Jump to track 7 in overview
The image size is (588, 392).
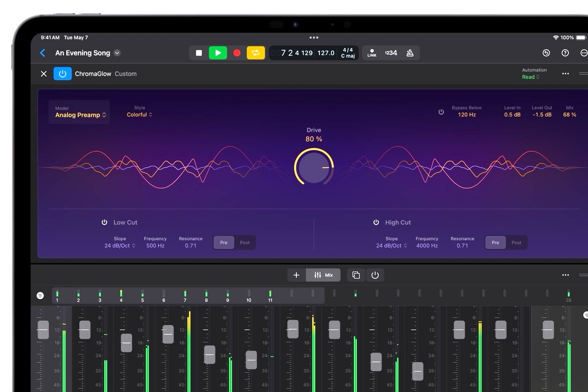click(185, 296)
